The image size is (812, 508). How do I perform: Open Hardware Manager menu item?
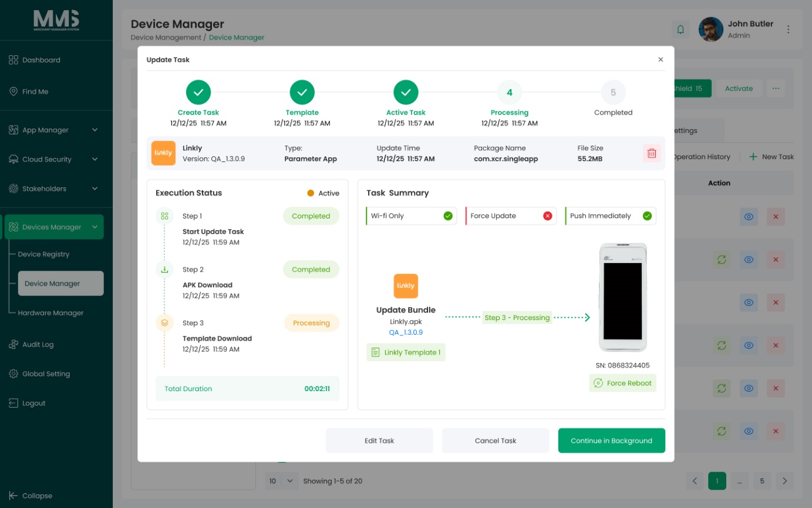coord(50,313)
